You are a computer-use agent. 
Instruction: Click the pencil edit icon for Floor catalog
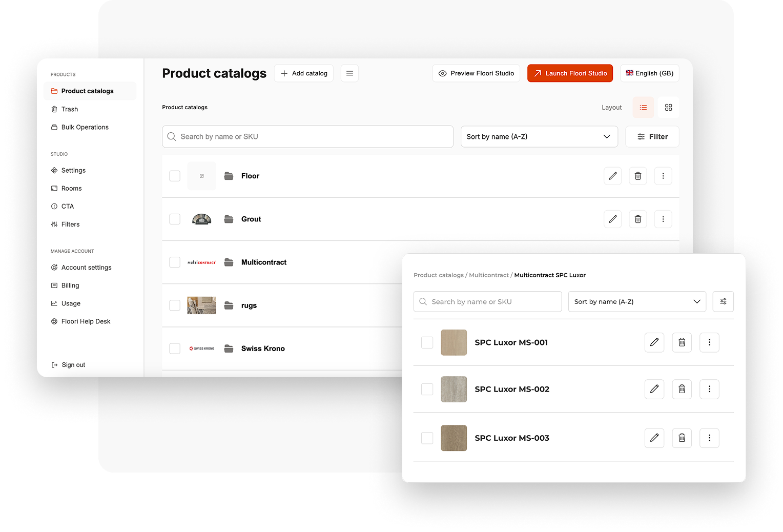click(x=612, y=176)
